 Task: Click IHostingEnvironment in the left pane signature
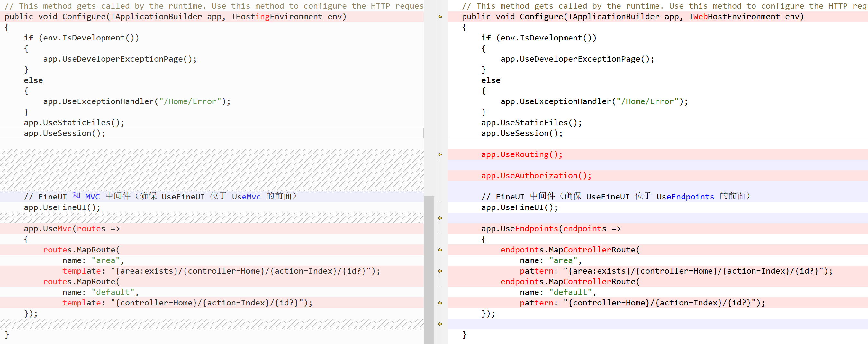pyautogui.click(x=277, y=17)
